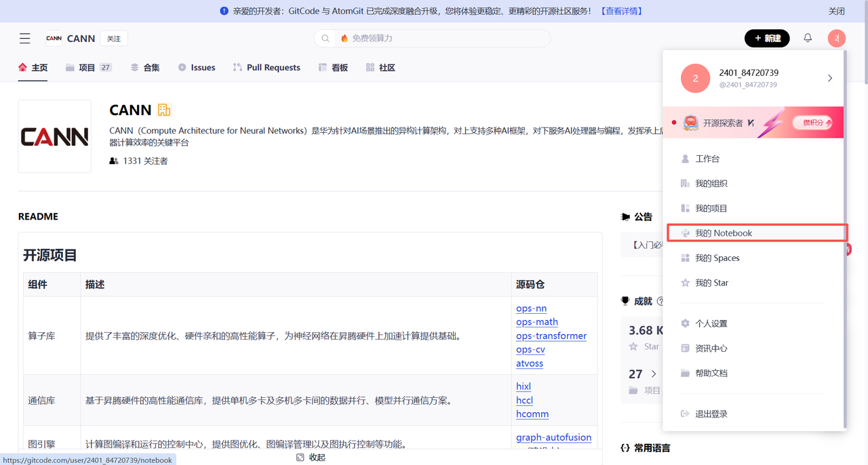Open the hamburger navigation menu
This screenshot has height=465, width=868.
tap(25, 39)
